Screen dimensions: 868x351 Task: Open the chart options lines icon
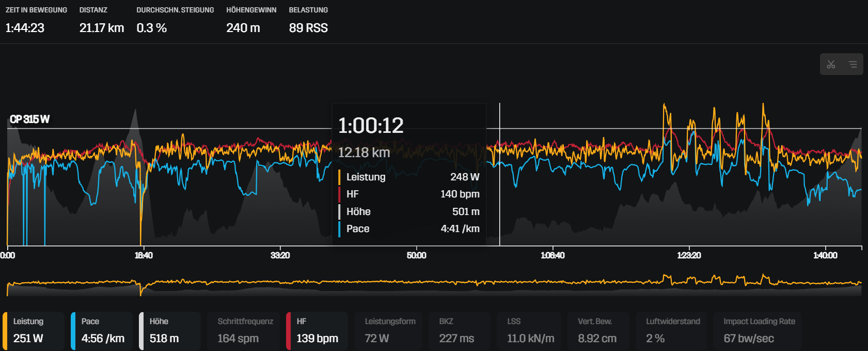click(853, 65)
